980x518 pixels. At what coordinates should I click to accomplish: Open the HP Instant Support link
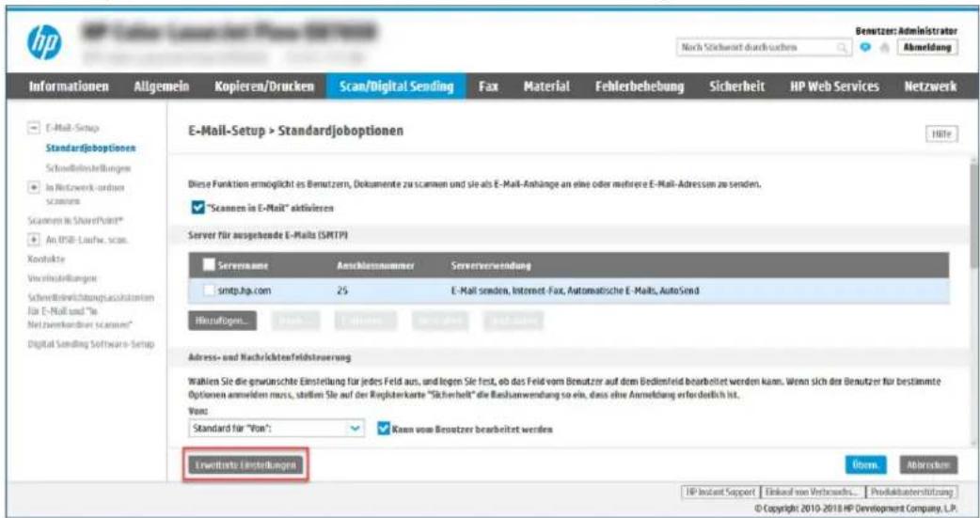click(x=719, y=492)
